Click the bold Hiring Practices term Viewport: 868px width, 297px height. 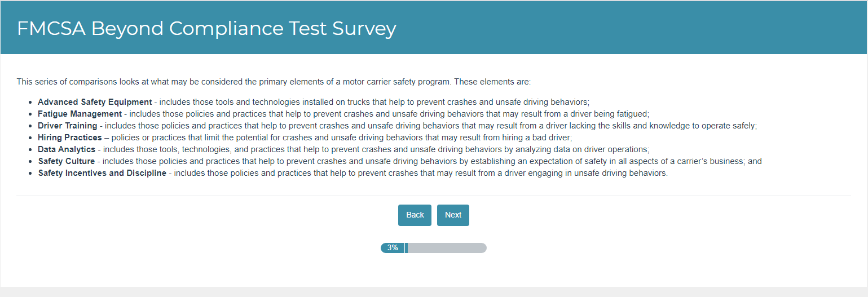[x=69, y=138]
